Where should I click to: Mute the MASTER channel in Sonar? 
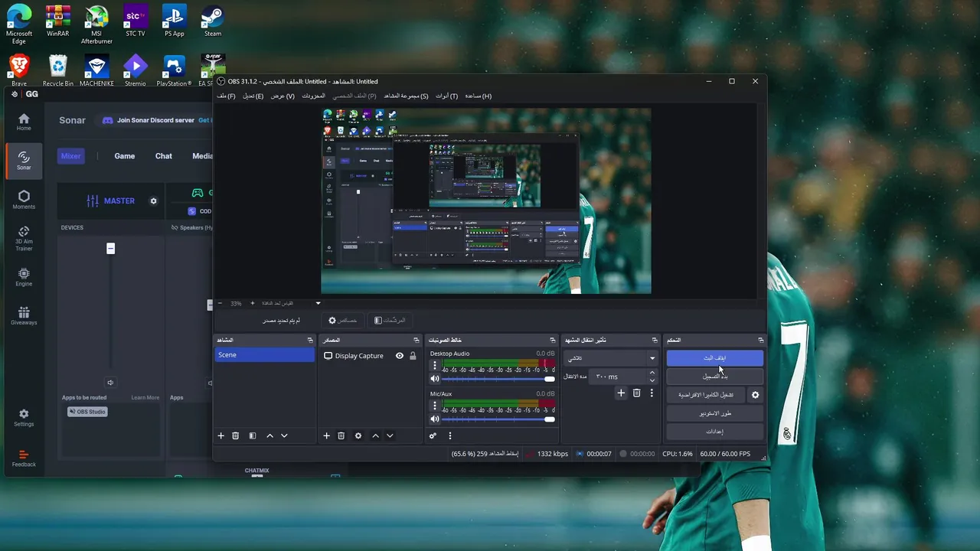pos(110,383)
